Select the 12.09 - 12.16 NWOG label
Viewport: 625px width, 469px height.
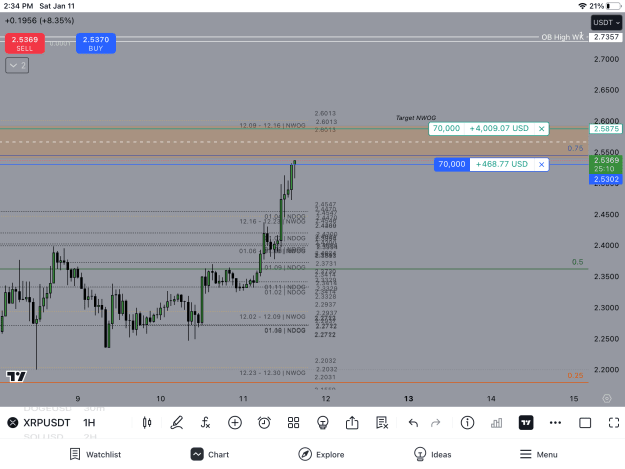pos(272,126)
